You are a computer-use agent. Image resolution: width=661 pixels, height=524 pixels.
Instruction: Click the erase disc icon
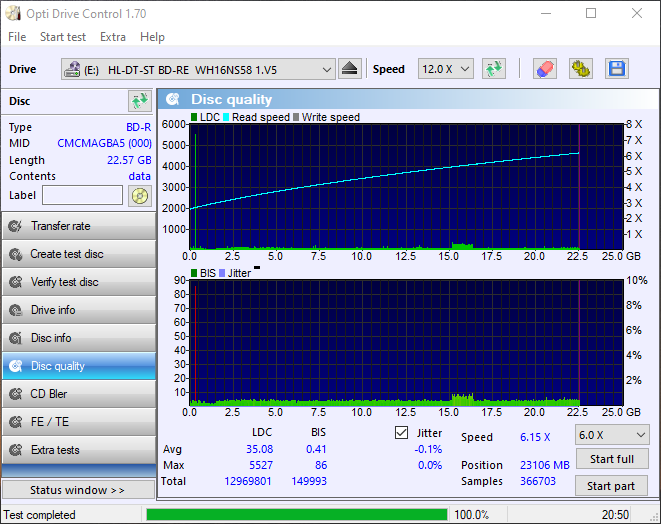point(544,69)
